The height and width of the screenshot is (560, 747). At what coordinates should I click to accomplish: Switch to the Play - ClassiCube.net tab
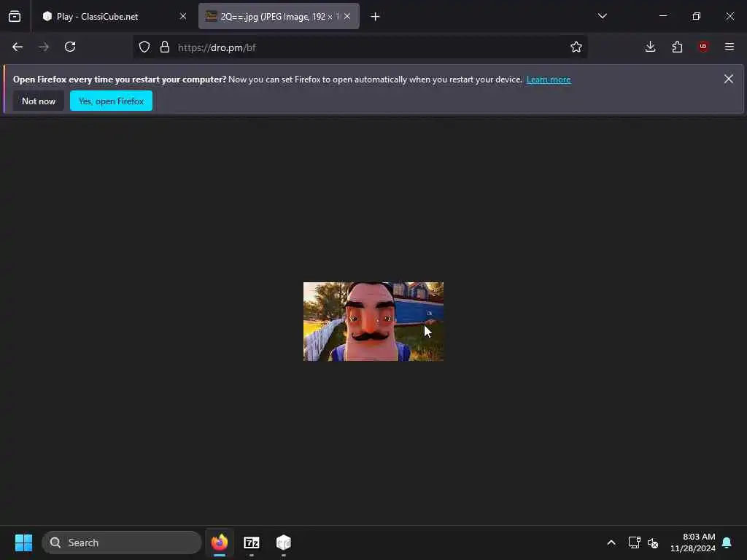click(x=113, y=16)
